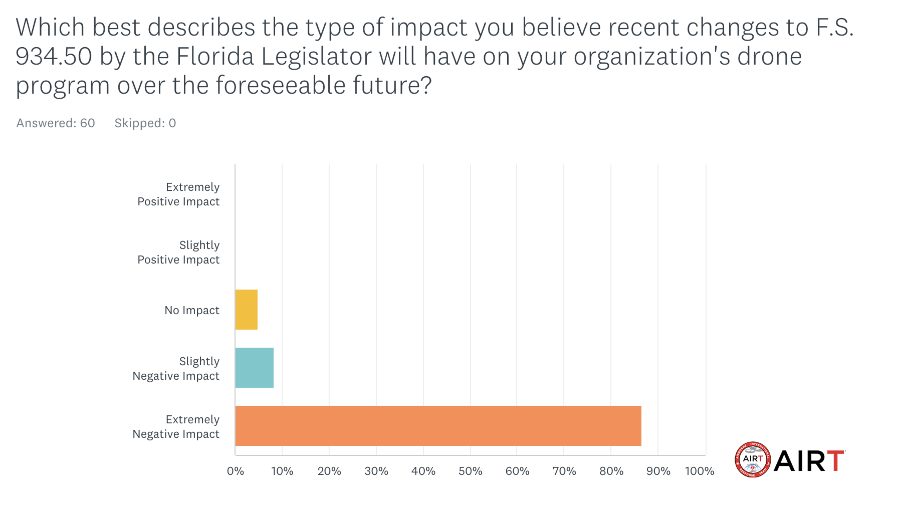This screenshot has width=900, height=506.
Task: Click the 10% axis label
Action: pyautogui.click(x=282, y=471)
